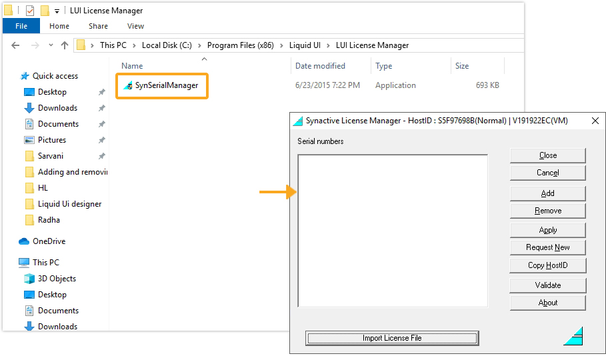Select Downloads icon under This PC
Screen dimensions: 606x364
(29, 327)
